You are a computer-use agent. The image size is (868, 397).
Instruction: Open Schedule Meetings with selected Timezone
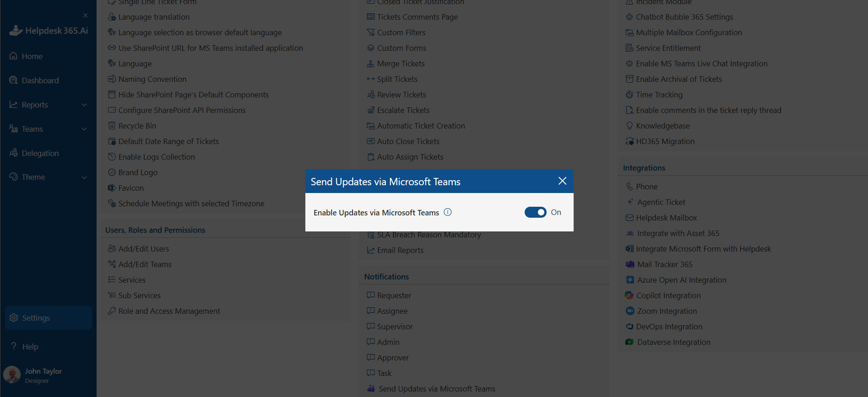pos(191,204)
